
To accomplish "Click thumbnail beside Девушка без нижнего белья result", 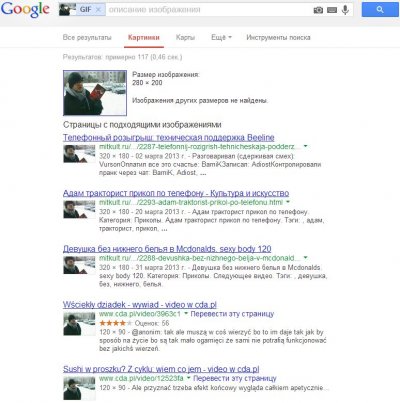I will click(79, 265).
